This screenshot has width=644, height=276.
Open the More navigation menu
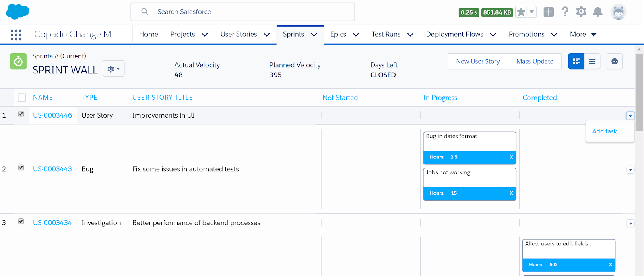[583, 34]
